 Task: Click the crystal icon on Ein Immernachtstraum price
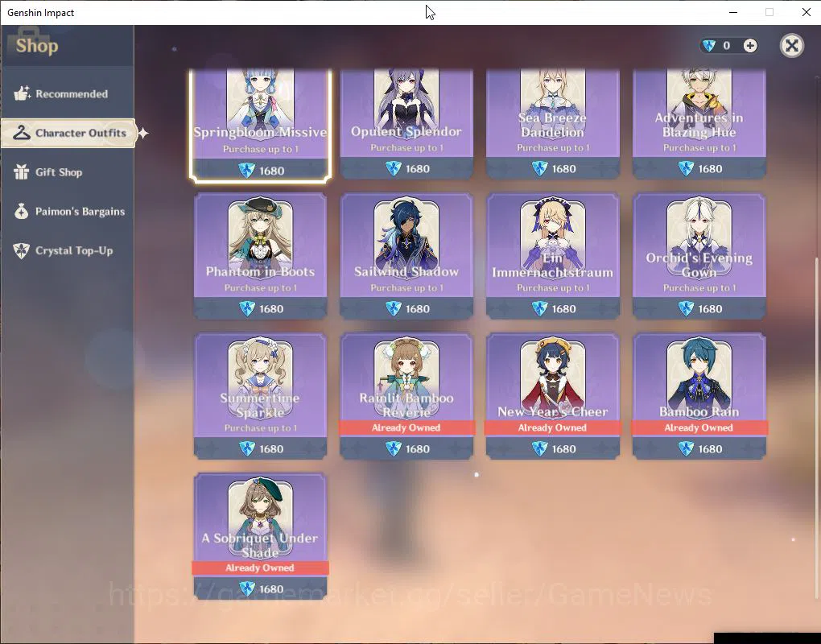click(539, 309)
